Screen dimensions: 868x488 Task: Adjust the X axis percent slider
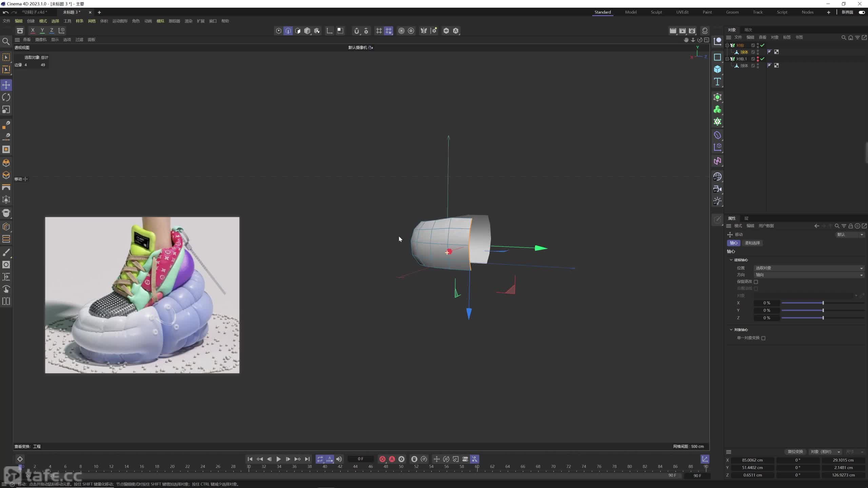pyautogui.click(x=823, y=303)
